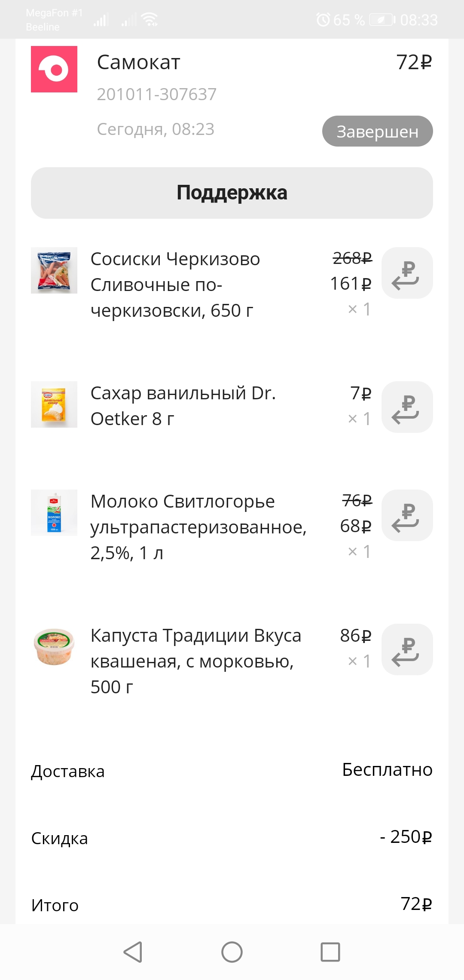
Task: Tap the Android home circle icon
Action: (x=232, y=952)
